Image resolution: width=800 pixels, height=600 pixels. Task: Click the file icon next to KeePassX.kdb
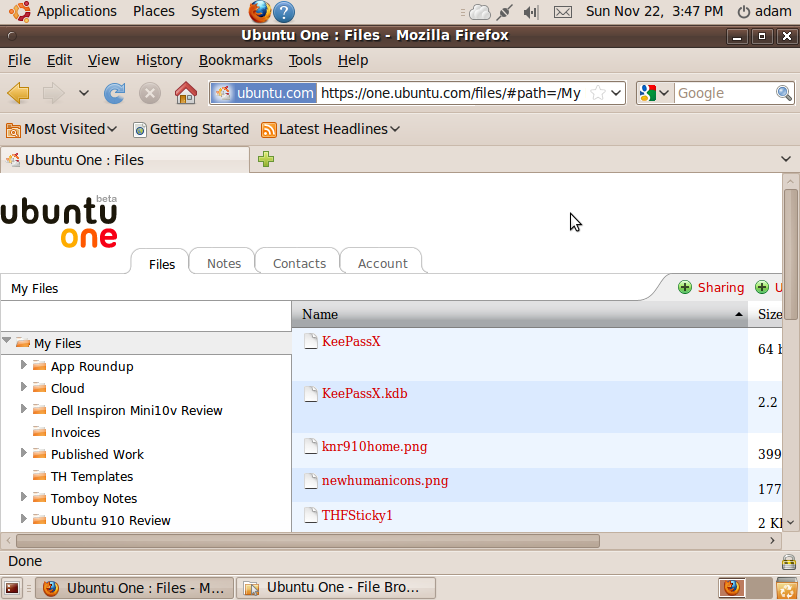pyautogui.click(x=311, y=394)
